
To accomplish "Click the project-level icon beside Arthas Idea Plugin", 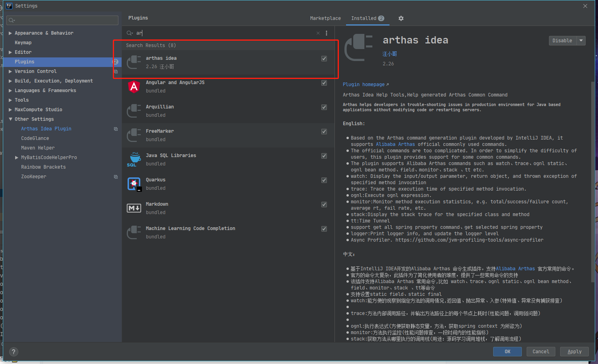I will tap(116, 129).
